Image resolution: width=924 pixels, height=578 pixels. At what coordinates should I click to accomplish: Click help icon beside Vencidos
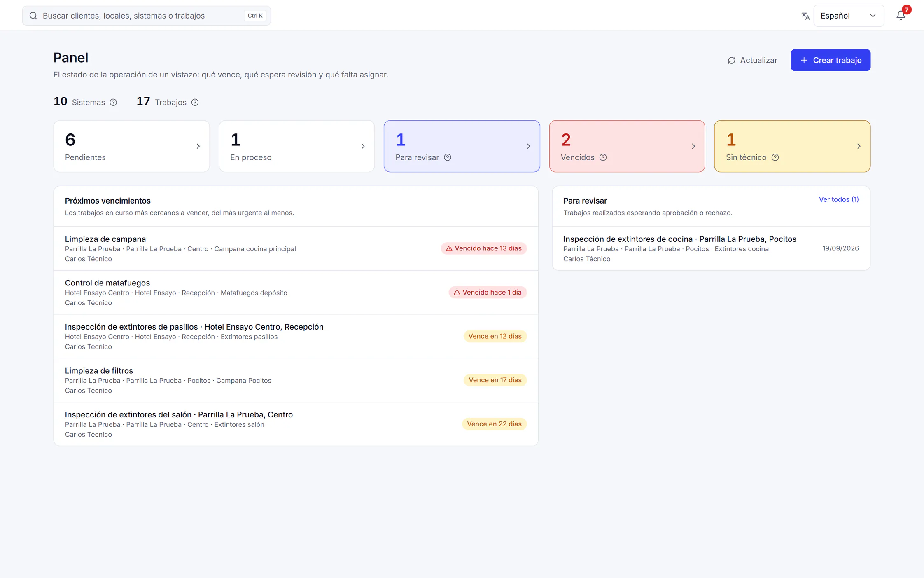(603, 157)
